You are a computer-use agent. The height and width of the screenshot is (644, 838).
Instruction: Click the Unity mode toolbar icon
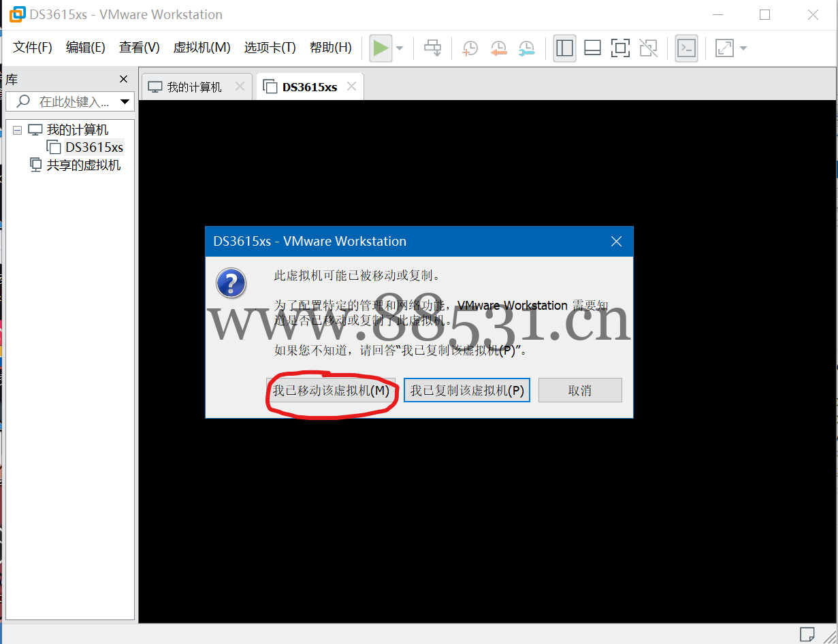pyautogui.click(x=649, y=48)
